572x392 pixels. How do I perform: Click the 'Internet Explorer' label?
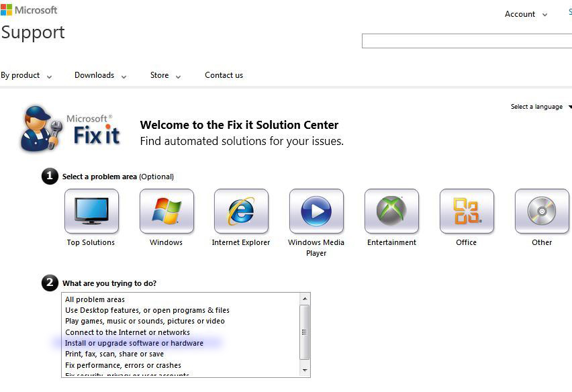pyautogui.click(x=241, y=242)
